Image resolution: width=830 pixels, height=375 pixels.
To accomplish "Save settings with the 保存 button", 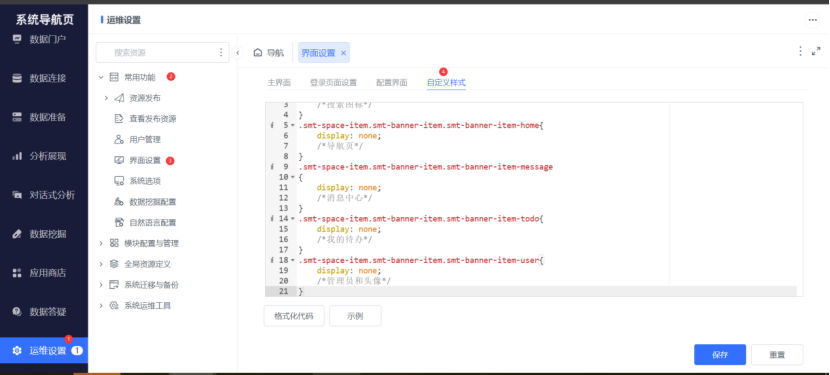I will (720, 355).
